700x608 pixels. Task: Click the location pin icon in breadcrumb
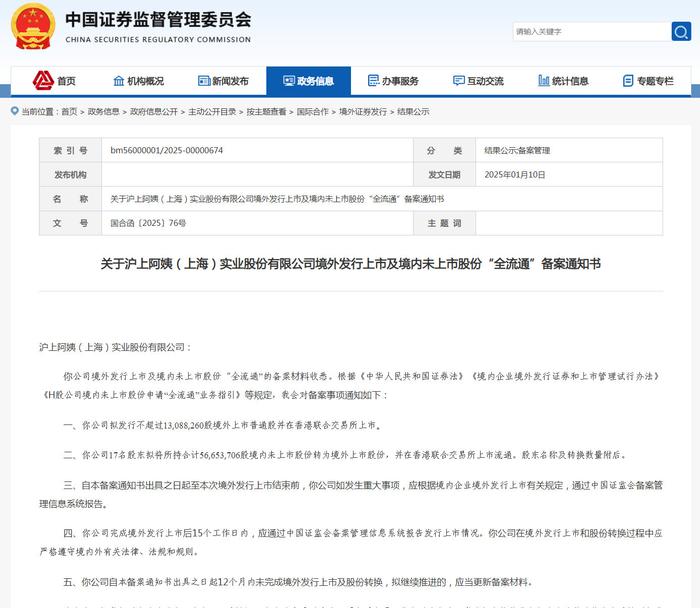(x=15, y=111)
